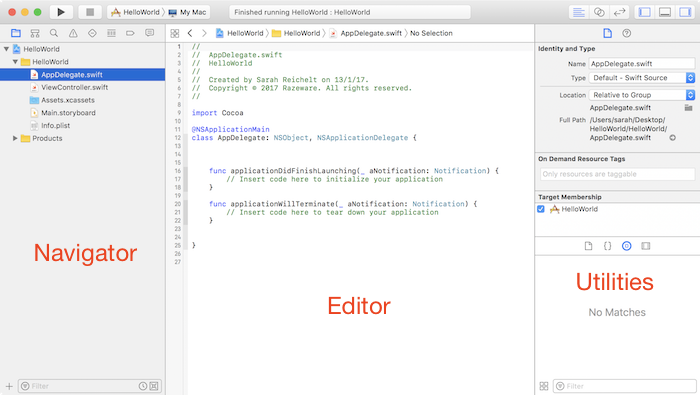The image size is (700, 395).
Task: Show the Version editor
Action: point(620,12)
